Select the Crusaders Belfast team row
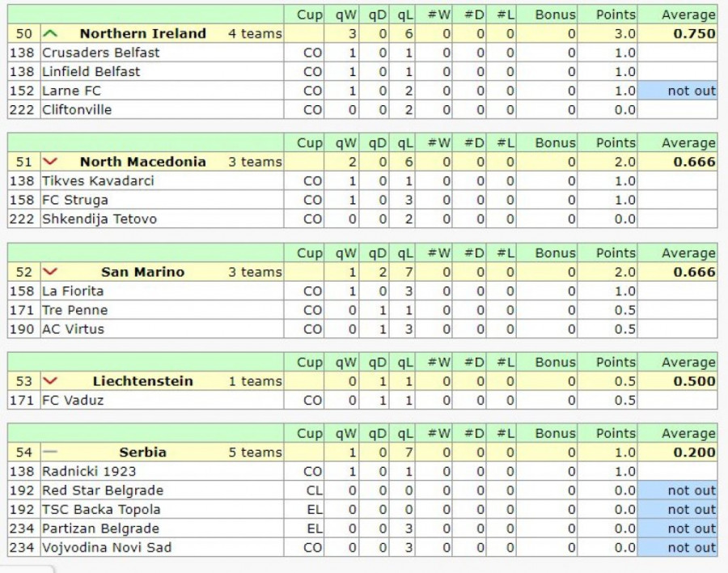 pos(101,53)
